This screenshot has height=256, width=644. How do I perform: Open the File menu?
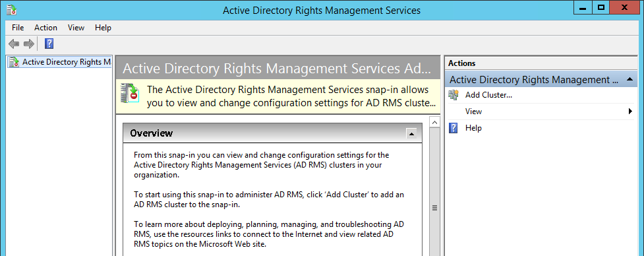pos(18,28)
